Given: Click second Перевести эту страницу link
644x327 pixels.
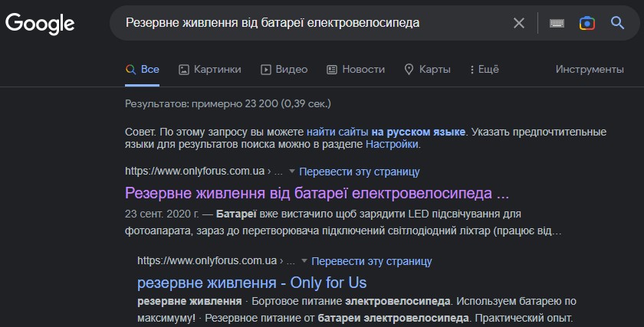Looking at the screenshot, I should [x=372, y=261].
